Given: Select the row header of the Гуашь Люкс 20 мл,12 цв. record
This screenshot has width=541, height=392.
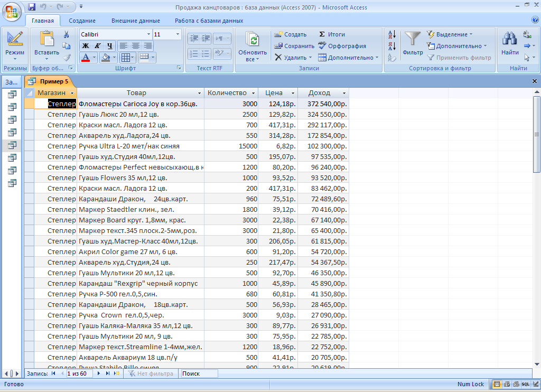Looking at the screenshot, I should (x=30, y=114).
